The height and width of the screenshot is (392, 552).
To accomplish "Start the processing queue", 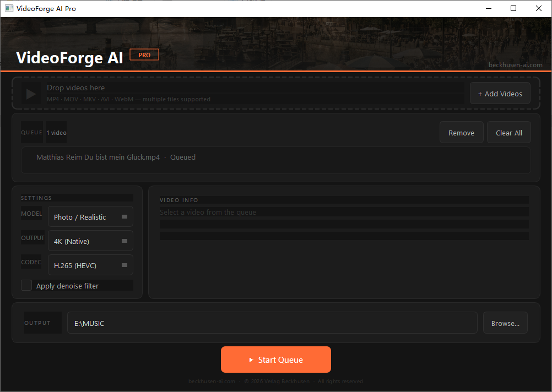I will click(275, 360).
